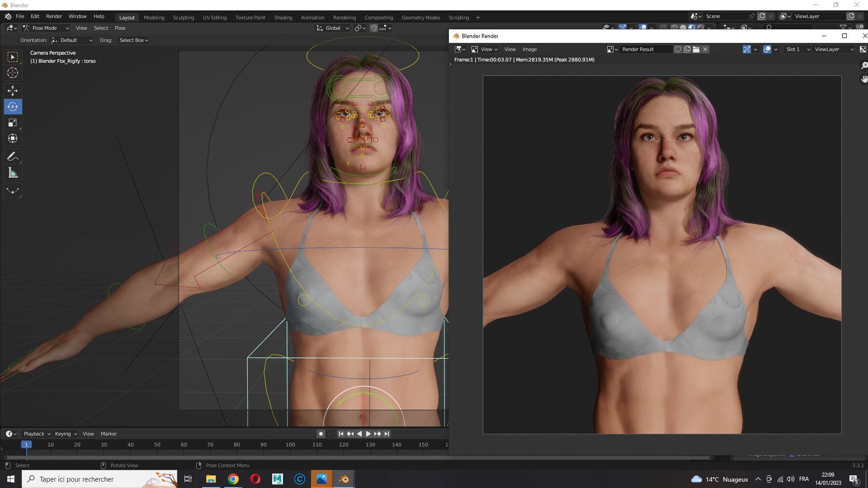This screenshot has width=868, height=488.
Task: Pick the Scale tool
Action: click(x=13, y=122)
